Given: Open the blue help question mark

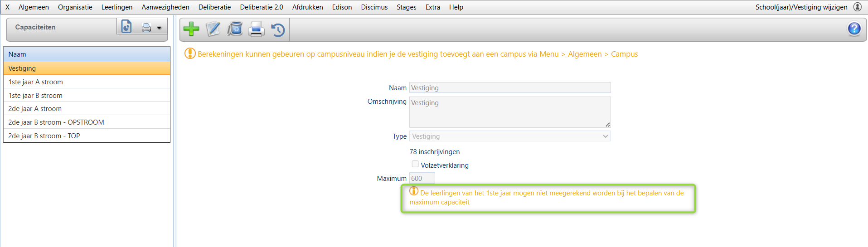Looking at the screenshot, I should [854, 29].
